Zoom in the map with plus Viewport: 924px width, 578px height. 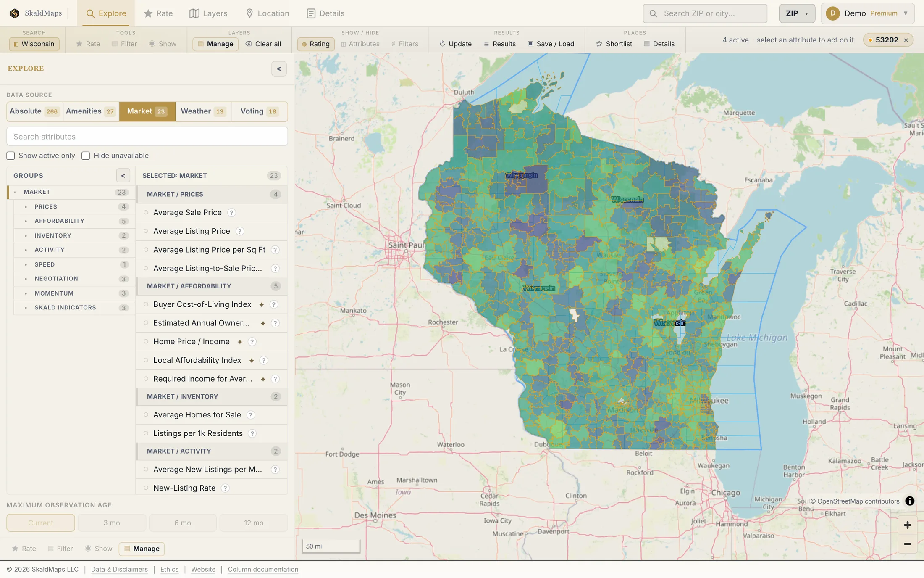908,525
